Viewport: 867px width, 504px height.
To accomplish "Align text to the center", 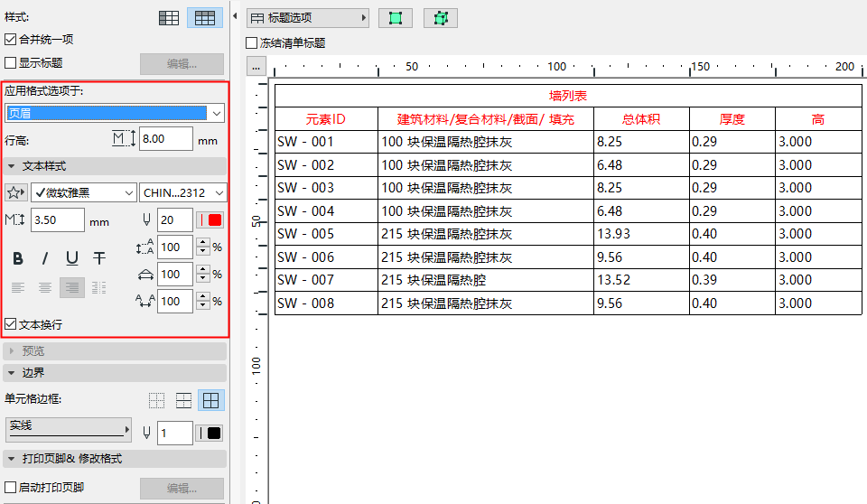I will [45, 288].
